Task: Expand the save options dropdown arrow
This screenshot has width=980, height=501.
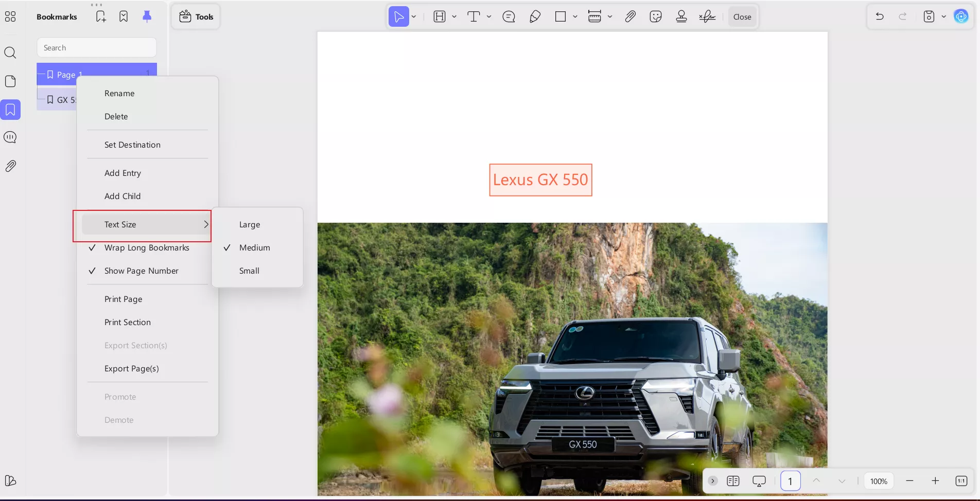Action: 944,16
